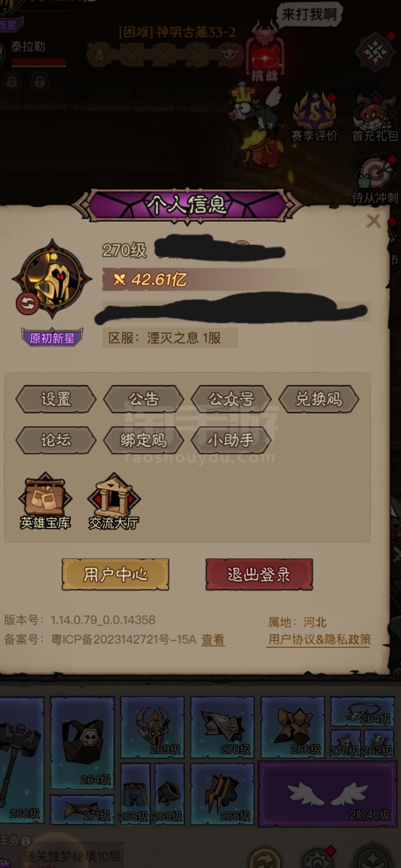Open the 兑换码 redeem code button
Screen dimensions: 401x868
coord(318,399)
